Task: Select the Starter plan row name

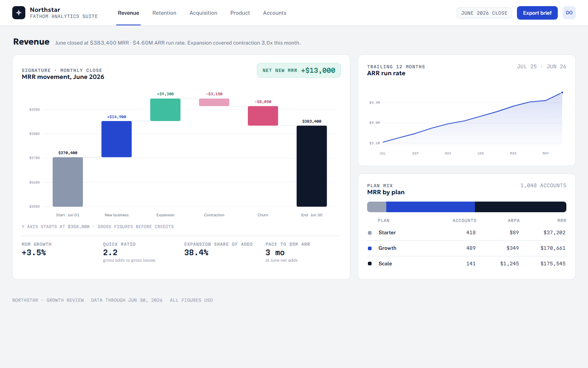Action: (x=387, y=233)
